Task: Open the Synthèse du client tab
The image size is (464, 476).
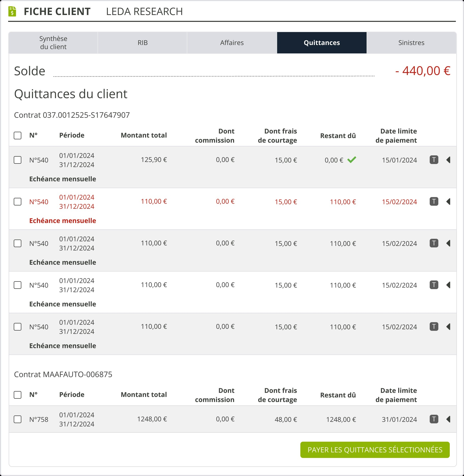Action: [53, 43]
